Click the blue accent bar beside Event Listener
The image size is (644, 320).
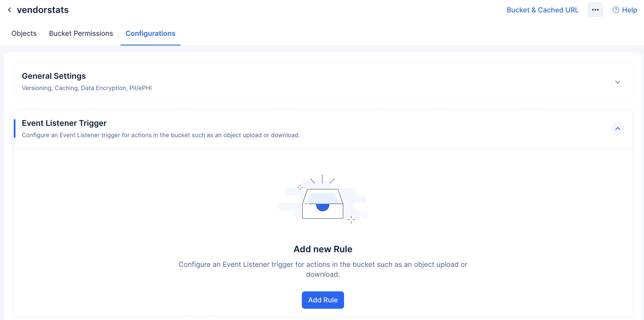pos(15,129)
